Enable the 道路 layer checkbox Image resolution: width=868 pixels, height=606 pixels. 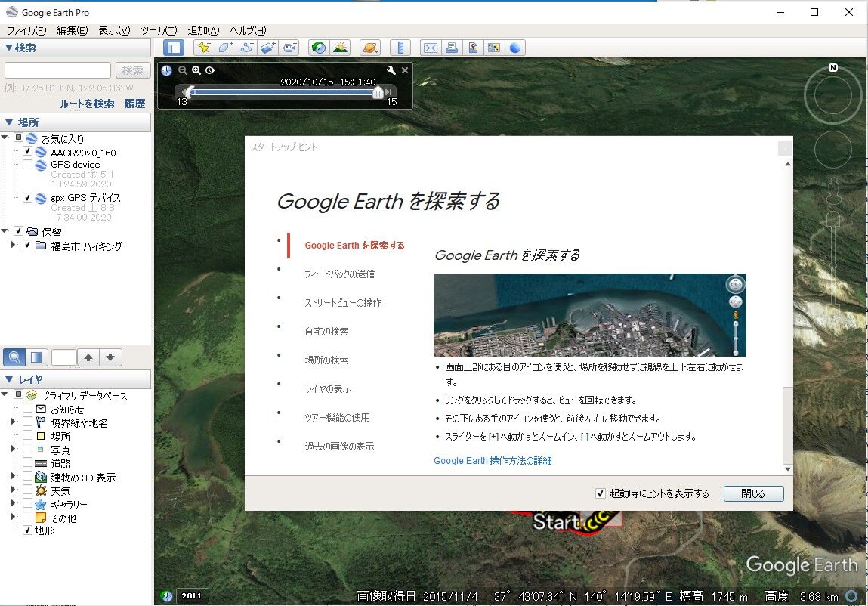(x=27, y=462)
